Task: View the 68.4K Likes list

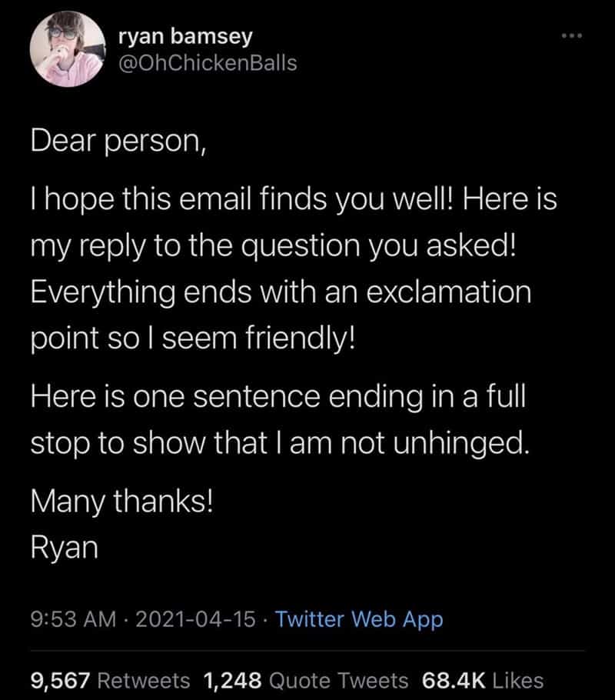Action: coord(483,680)
